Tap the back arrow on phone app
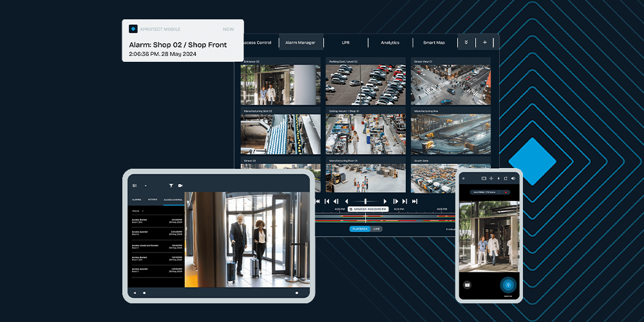 pyautogui.click(x=464, y=178)
